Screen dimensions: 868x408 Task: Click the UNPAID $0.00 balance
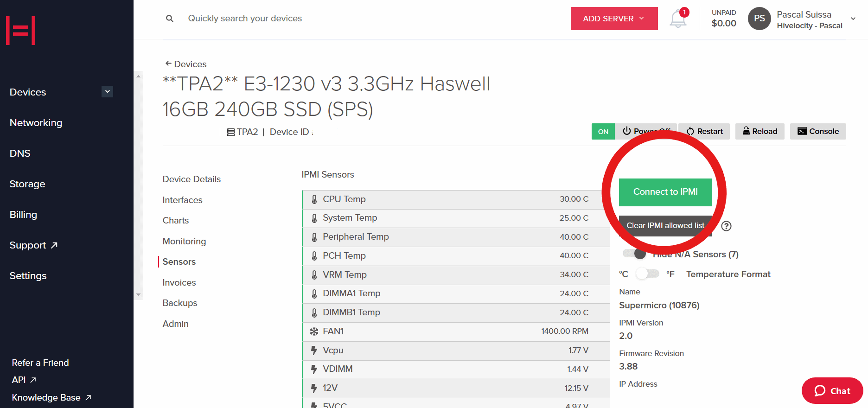coord(724,19)
